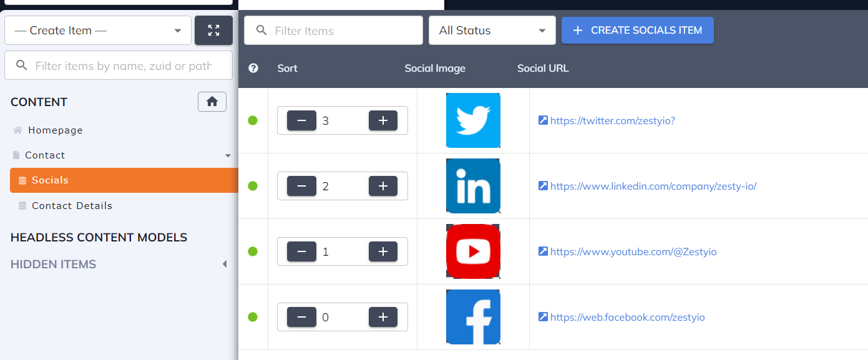Viewport: 868px width, 360px height.
Task: Click the Twitter bird social image
Action: point(473,120)
